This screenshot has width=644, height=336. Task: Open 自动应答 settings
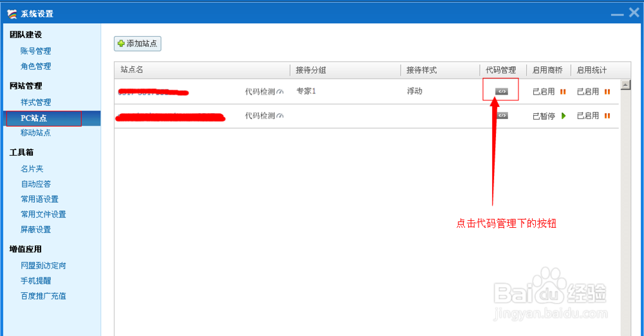point(35,184)
